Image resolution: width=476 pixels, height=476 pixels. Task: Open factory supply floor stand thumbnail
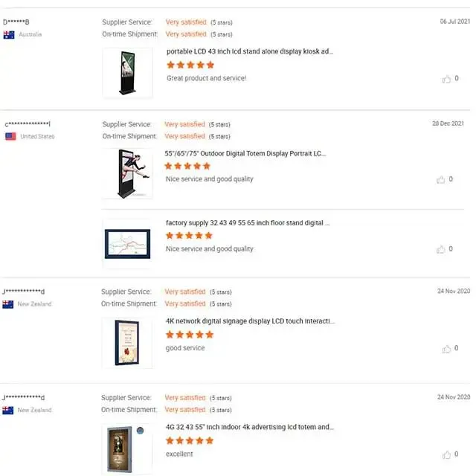pyautogui.click(x=127, y=243)
